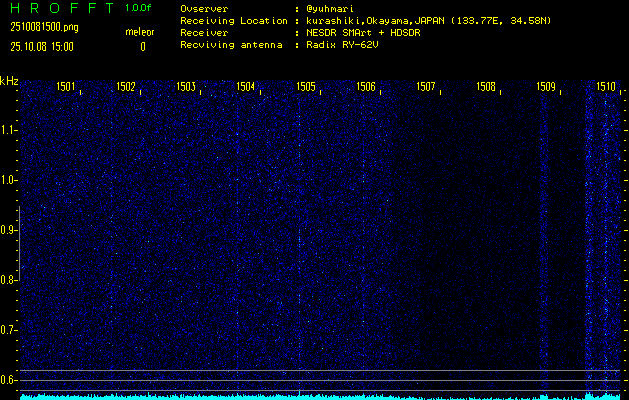Click the 1507 time marker
Viewport: 629px width, 400px height.
(426, 87)
